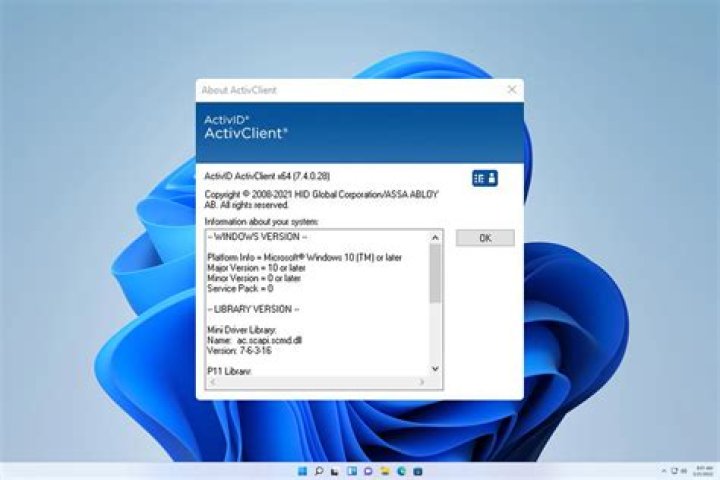Screen dimensions: 720x480
Task: Launch Microsoft Edge from the taskbar
Action: click(401, 471)
